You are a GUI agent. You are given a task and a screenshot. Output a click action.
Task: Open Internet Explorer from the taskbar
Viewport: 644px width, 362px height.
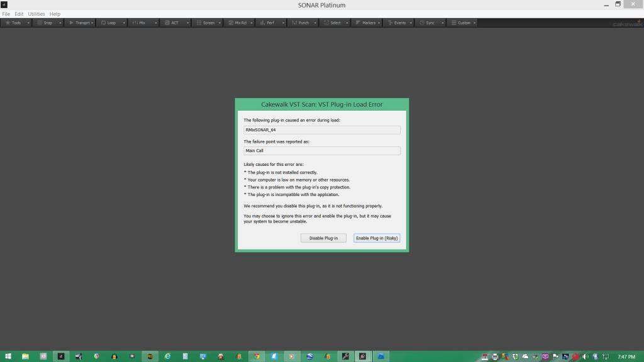coord(167,356)
